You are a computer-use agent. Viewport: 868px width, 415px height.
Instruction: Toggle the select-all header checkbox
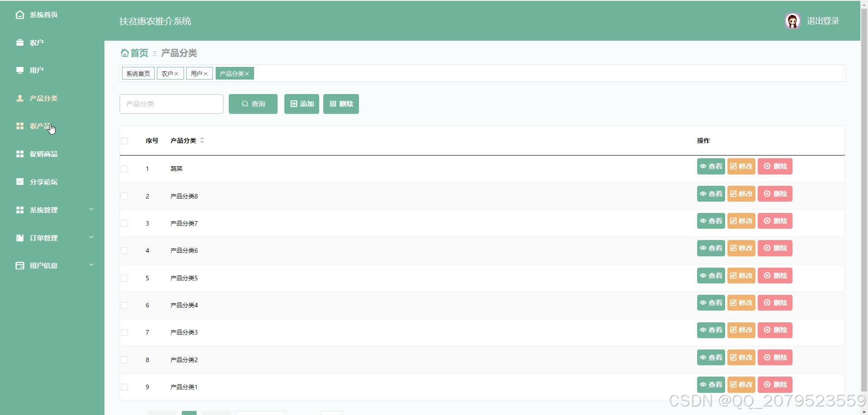click(124, 141)
